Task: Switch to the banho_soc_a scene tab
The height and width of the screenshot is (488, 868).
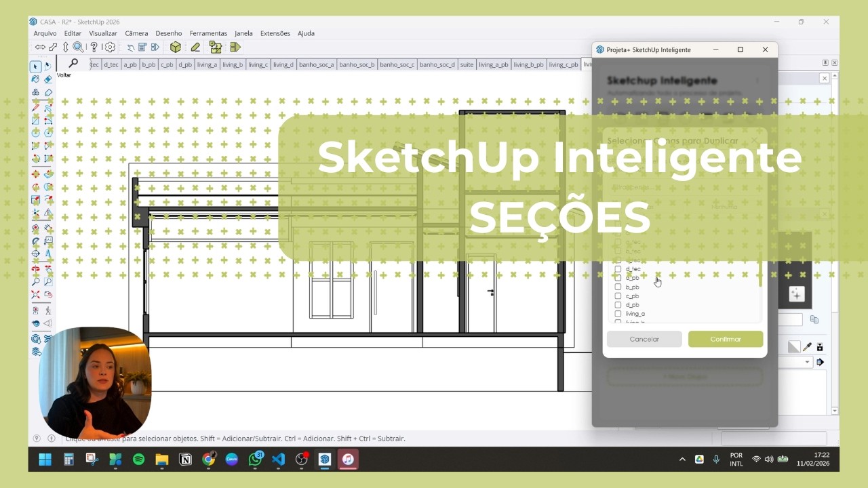Action: (x=317, y=64)
